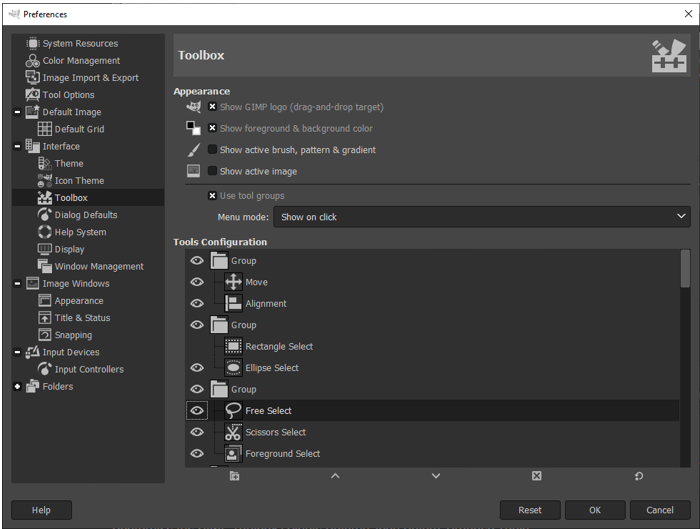Expand the Folders tree node
This screenshot has height=529, width=700.
tap(17, 387)
